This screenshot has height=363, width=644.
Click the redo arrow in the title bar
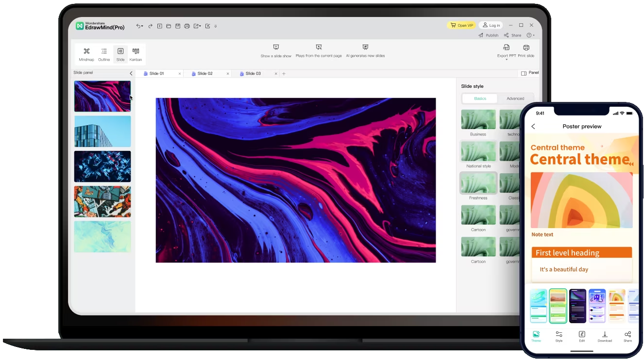click(151, 26)
